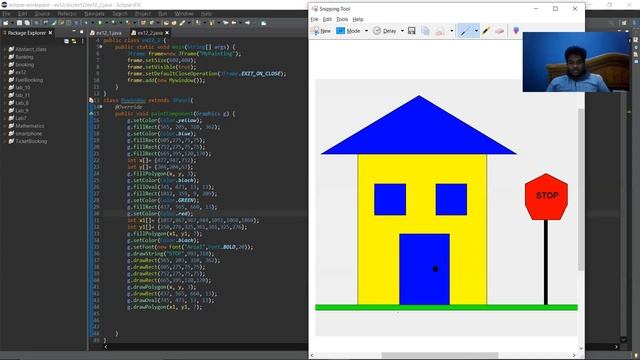This screenshot has height=360, width=640.
Task: Open Package Explorer view menu (three dots)
Action: [82, 41]
